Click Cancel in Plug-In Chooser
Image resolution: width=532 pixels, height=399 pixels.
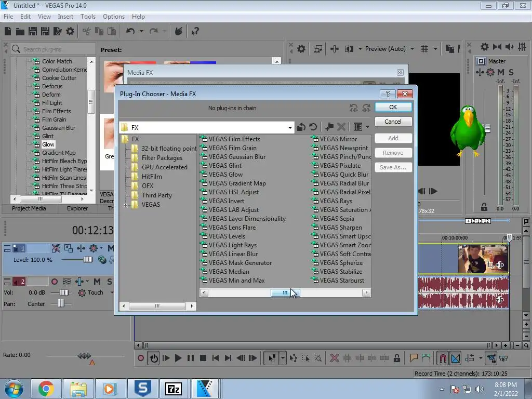coord(393,122)
